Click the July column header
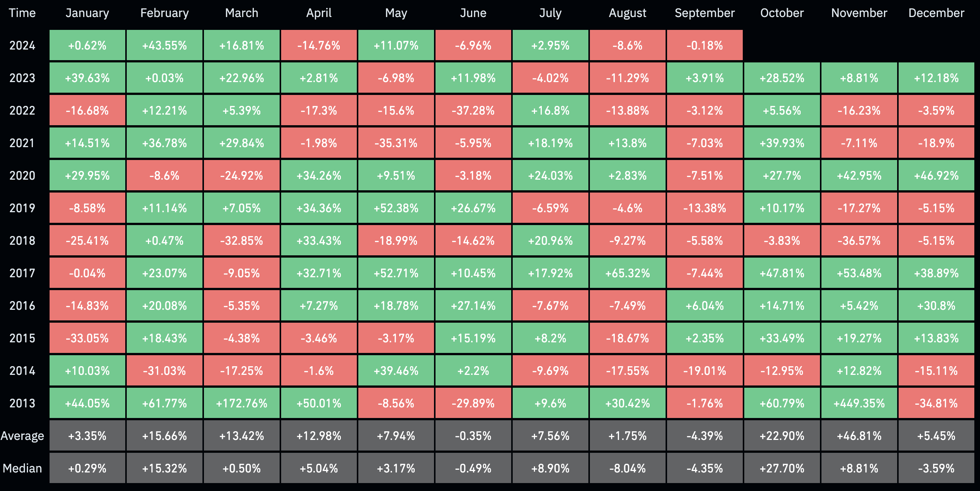The image size is (980, 491). (x=550, y=13)
